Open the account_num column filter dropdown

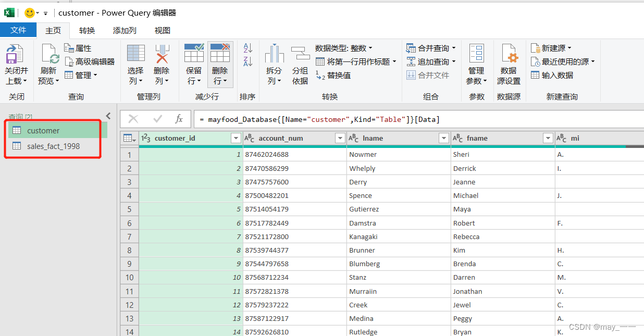click(x=340, y=138)
